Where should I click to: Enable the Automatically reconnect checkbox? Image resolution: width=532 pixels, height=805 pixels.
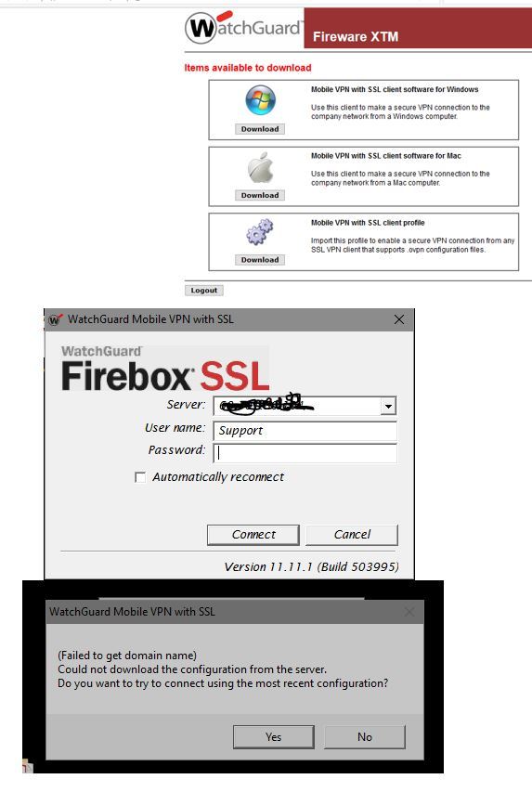pos(139,477)
